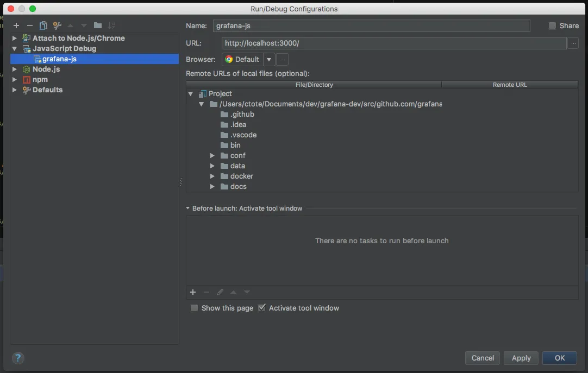The width and height of the screenshot is (588, 373).
Task: Expand the docs folder
Action: click(212, 187)
